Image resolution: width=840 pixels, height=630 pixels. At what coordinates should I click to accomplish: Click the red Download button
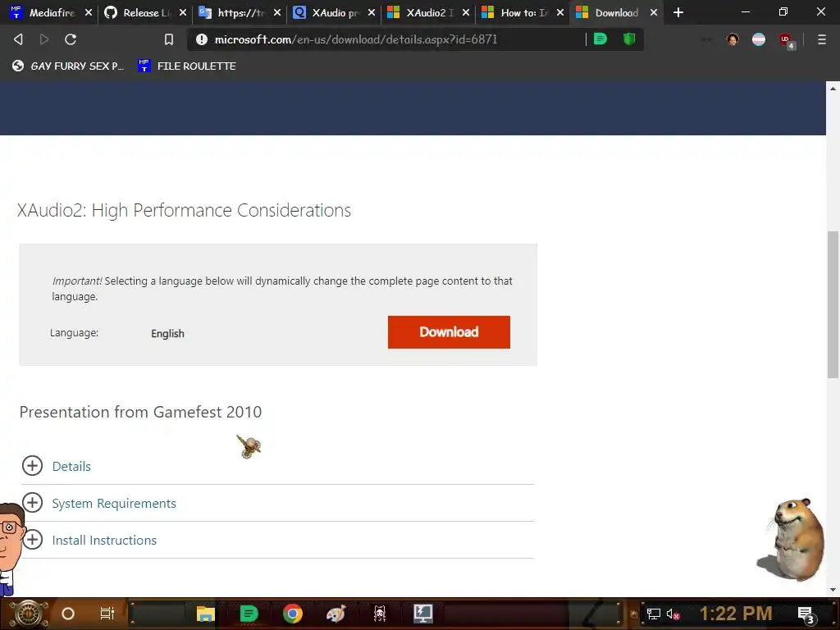449,332
